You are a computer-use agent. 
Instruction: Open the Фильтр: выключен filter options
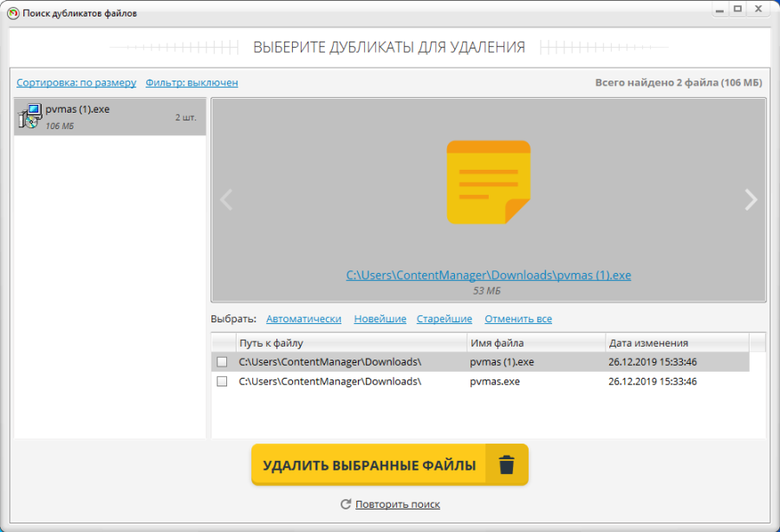192,83
